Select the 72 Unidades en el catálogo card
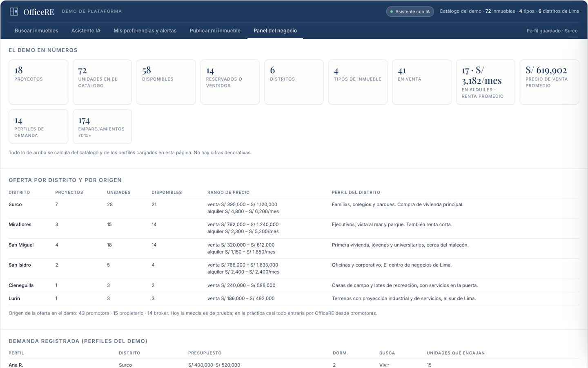 [102, 82]
